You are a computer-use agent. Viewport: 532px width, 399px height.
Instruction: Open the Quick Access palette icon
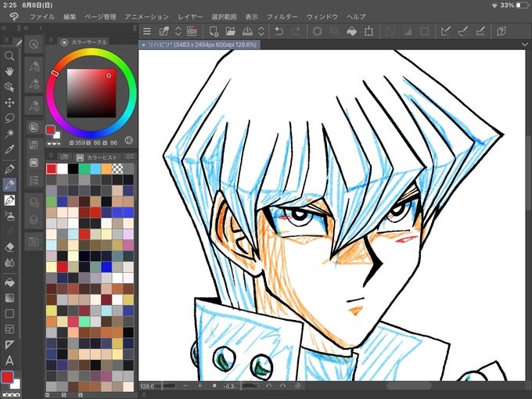(34, 45)
